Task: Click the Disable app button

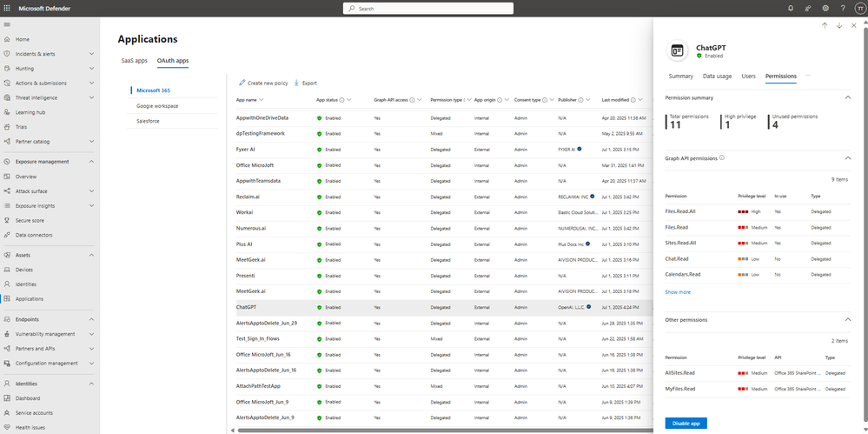Action: pyautogui.click(x=686, y=424)
